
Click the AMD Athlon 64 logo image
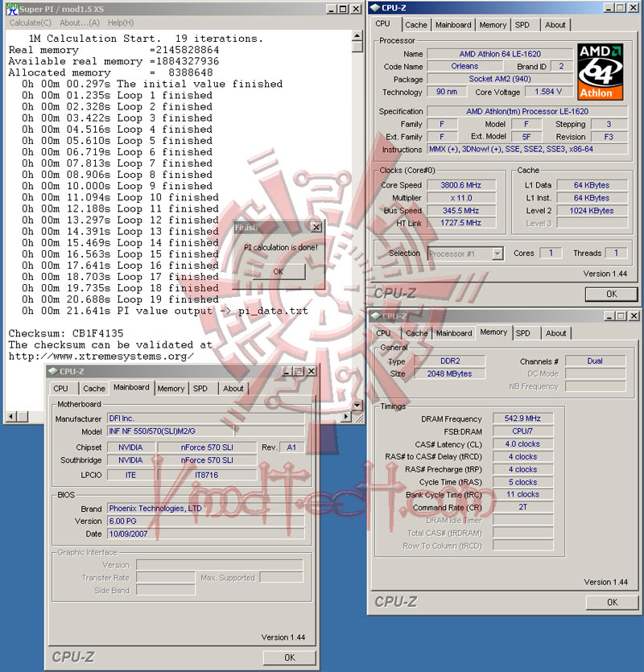pos(600,72)
